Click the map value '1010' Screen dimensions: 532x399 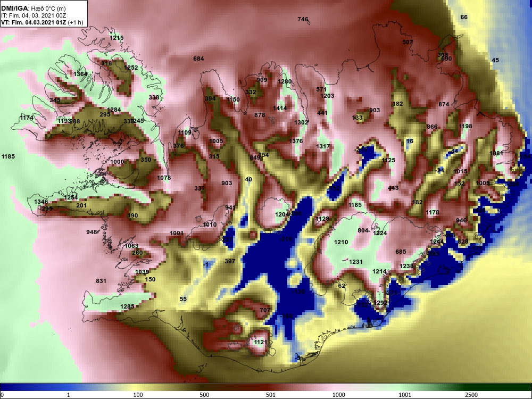pos(210,225)
